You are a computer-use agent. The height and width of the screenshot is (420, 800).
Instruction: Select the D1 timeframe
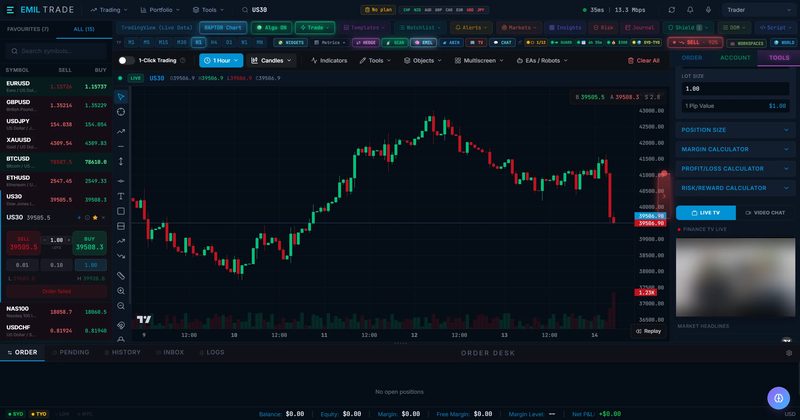[x=229, y=42]
